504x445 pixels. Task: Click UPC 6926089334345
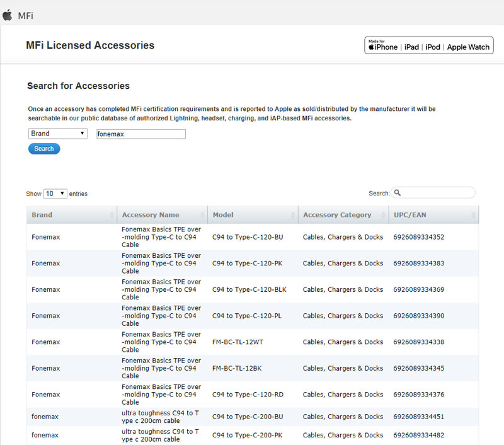[419, 368]
